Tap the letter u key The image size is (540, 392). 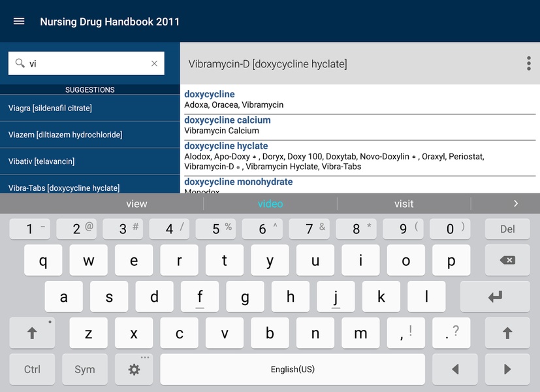click(x=315, y=260)
